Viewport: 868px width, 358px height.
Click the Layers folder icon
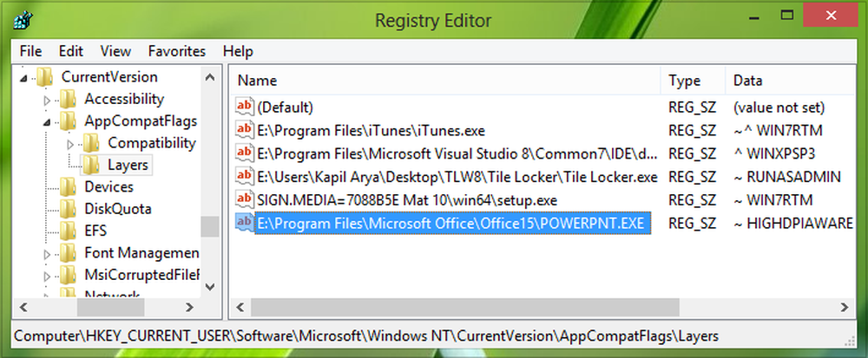click(91, 164)
